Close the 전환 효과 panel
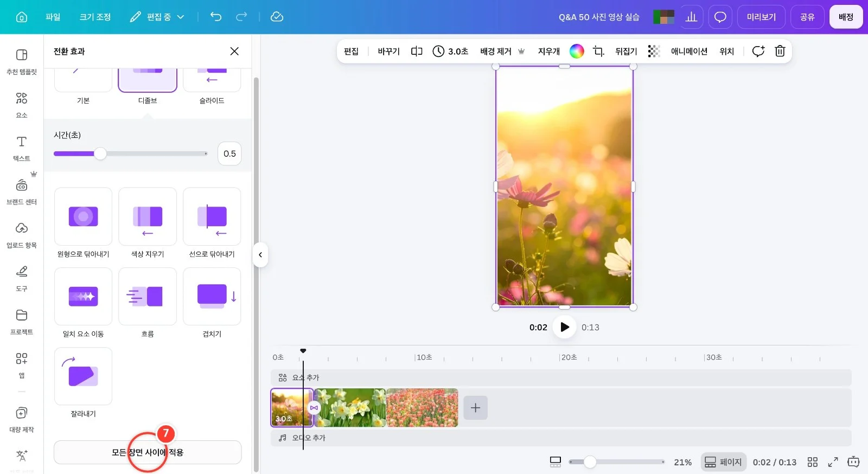Screen dimensions: 868x474 pos(234,51)
